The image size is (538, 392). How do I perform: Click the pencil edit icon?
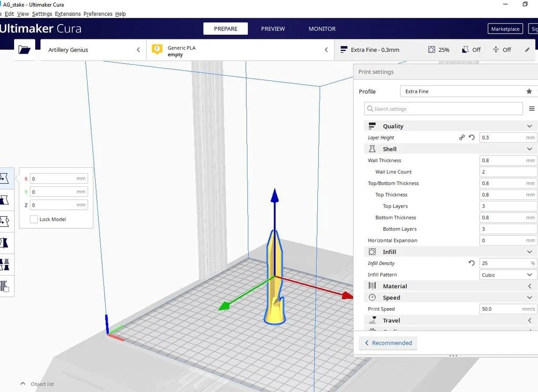527,50
